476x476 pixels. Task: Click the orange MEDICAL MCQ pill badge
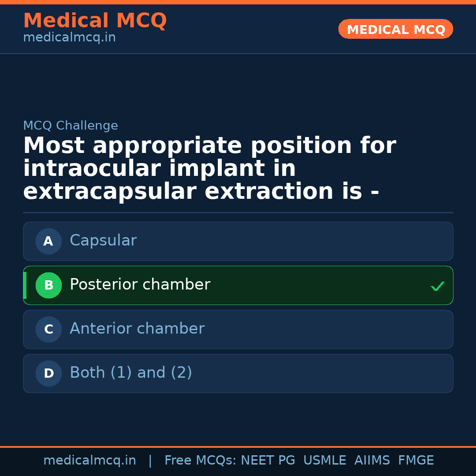click(x=395, y=29)
